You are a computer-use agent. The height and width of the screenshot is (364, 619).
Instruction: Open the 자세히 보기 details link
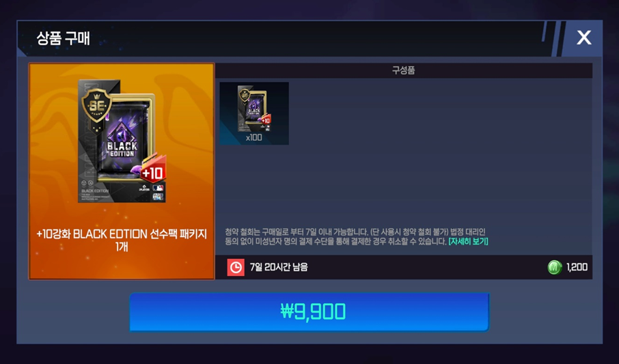click(468, 241)
